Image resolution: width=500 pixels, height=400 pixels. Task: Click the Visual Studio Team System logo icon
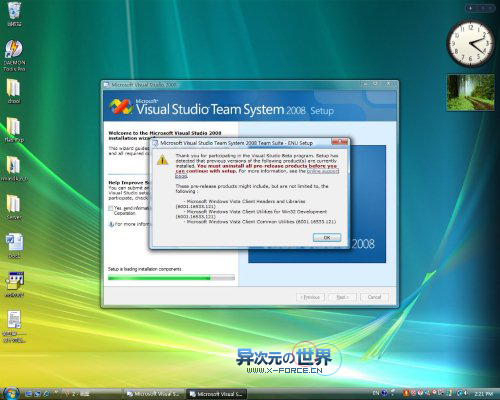pos(121,107)
